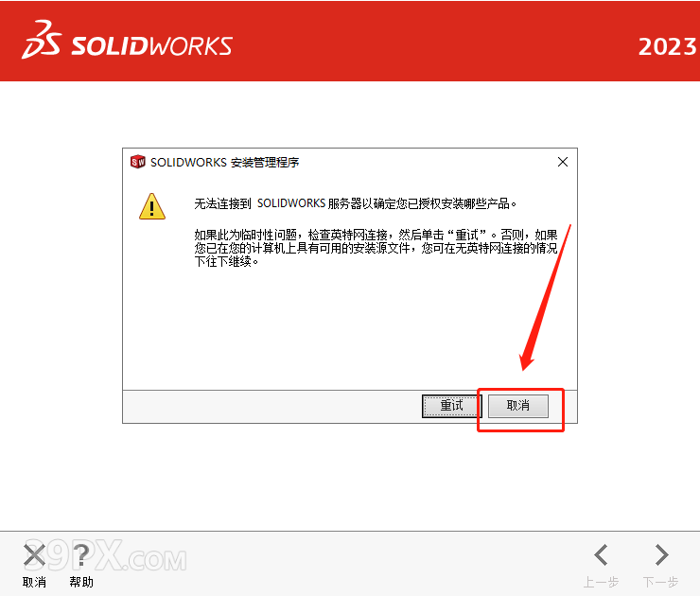The width and height of the screenshot is (700, 596).
Task: Click the 下一步 label
Action: [660, 582]
